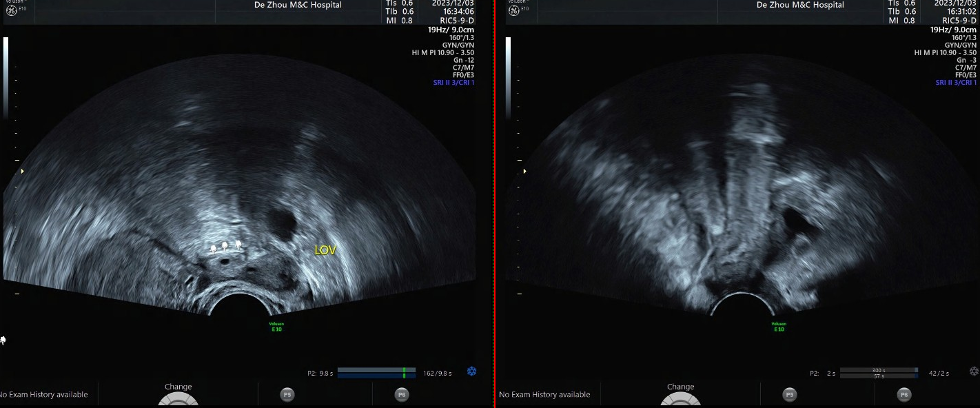
Task: Click the gray snowflake icon in right panel
Action: [x=974, y=371]
